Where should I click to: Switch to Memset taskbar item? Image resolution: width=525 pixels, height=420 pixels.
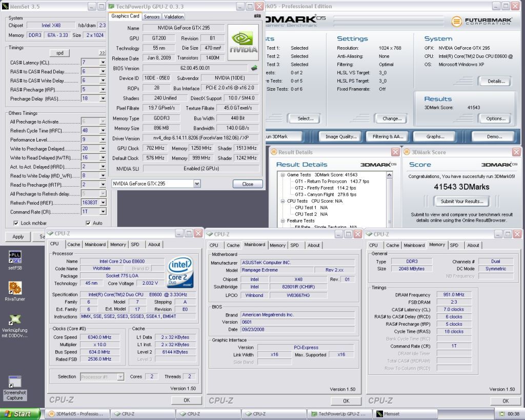coord(405,414)
